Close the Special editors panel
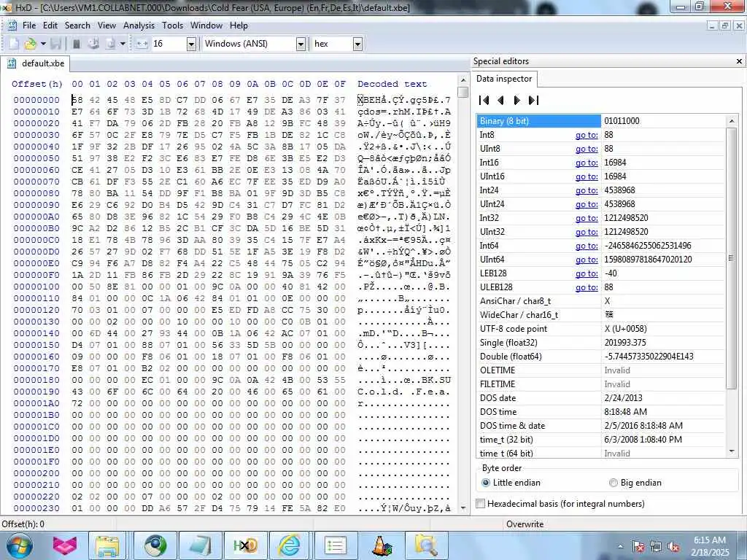 point(739,61)
